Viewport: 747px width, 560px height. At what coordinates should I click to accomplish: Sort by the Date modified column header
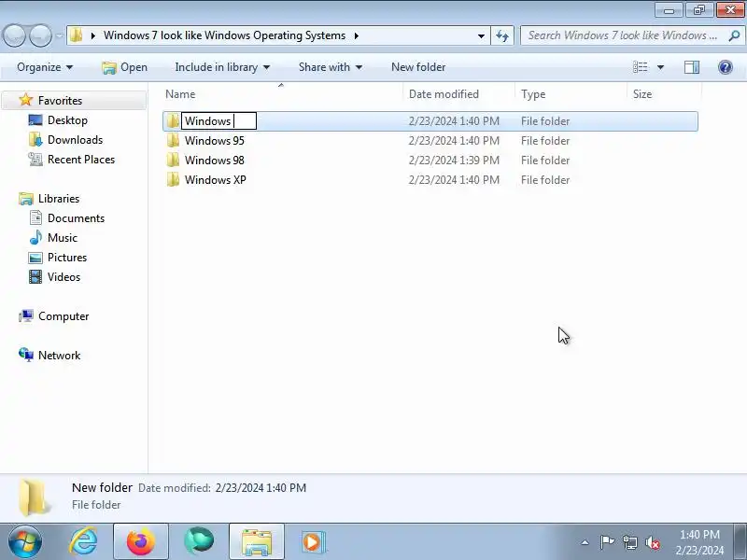(459, 94)
